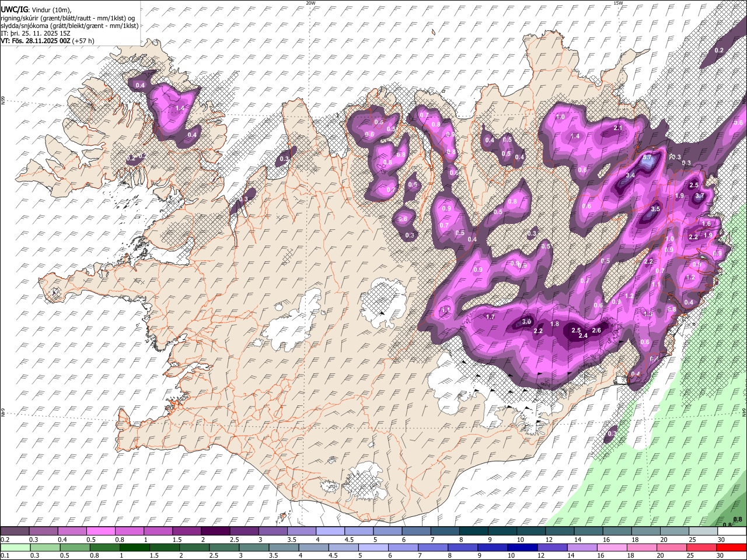747x560 pixels.
Task: Select the bright pink 0.5 swatch in snow legend
Action: (x=100, y=531)
